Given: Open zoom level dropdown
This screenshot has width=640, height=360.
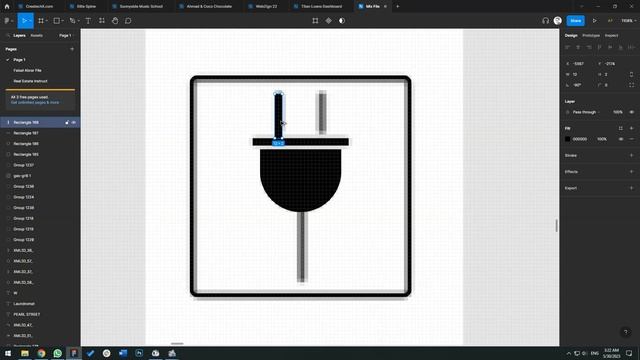Looking at the screenshot, I should (x=629, y=20).
